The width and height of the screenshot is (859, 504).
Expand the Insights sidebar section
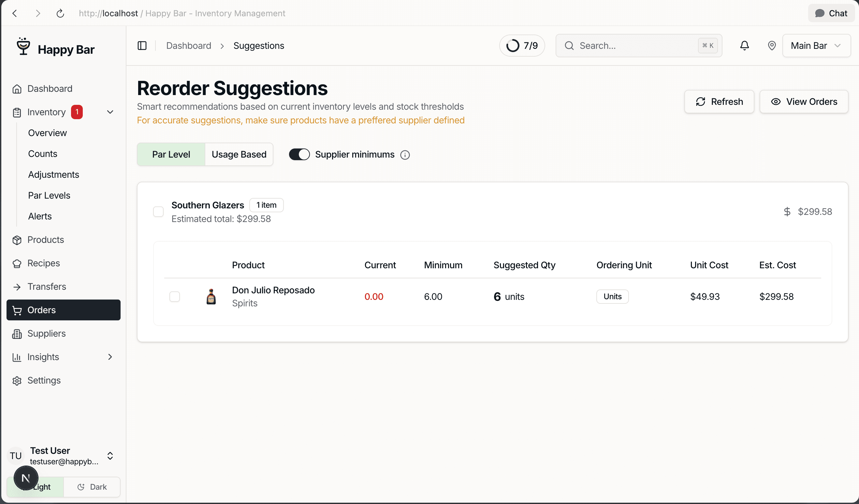click(x=110, y=357)
